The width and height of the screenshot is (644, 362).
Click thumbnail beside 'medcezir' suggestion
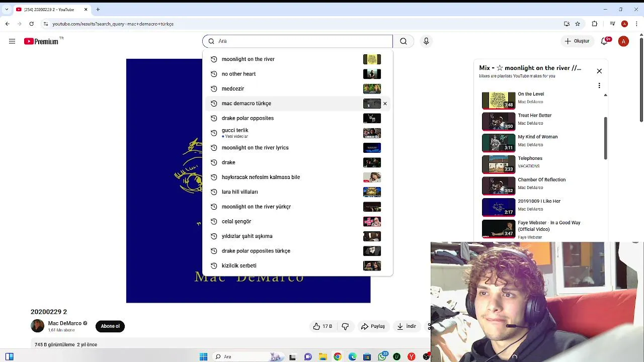pos(372,88)
